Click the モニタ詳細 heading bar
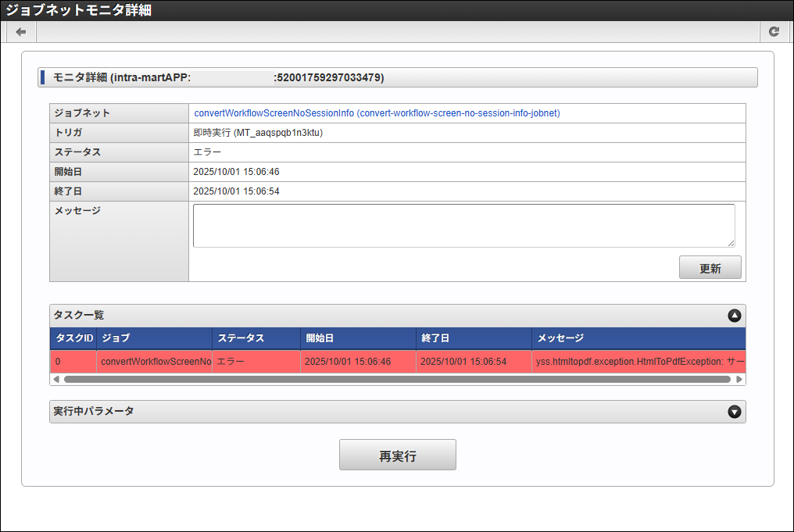The image size is (794, 532). click(x=398, y=77)
